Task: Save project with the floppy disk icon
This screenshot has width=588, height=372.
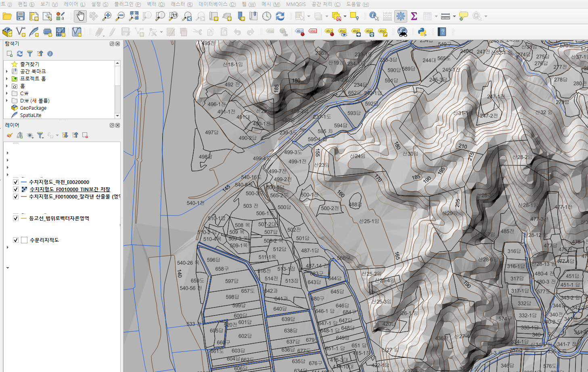Action: coord(21,16)
